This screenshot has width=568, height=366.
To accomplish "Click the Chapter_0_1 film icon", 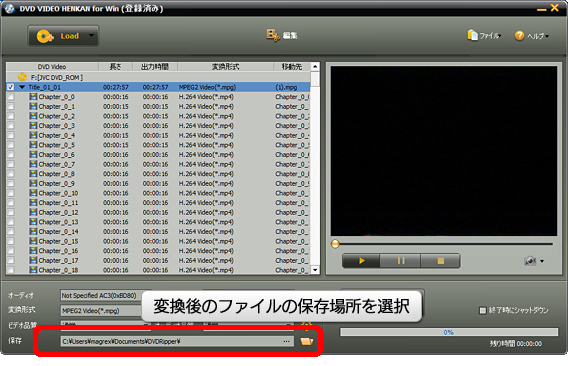I will coord(33,107).
